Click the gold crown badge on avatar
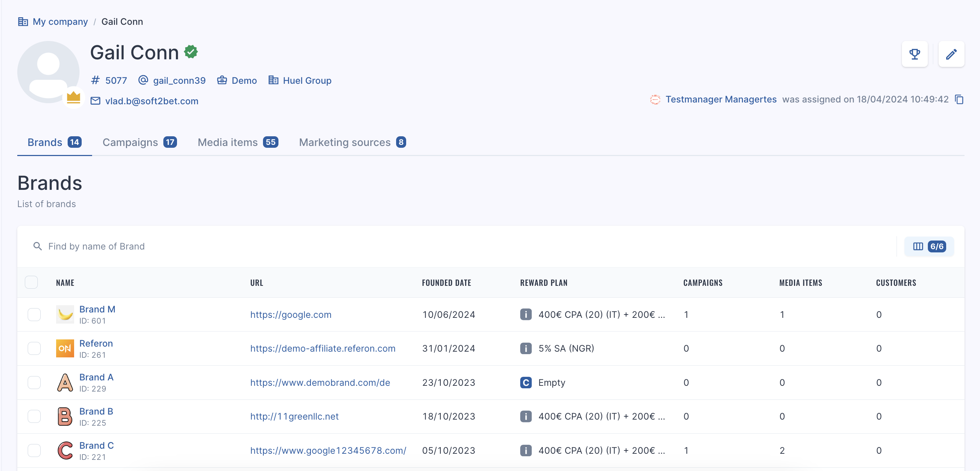Image resolution: width=980 pixels, height=471 pixels. [x=73, y=98]
